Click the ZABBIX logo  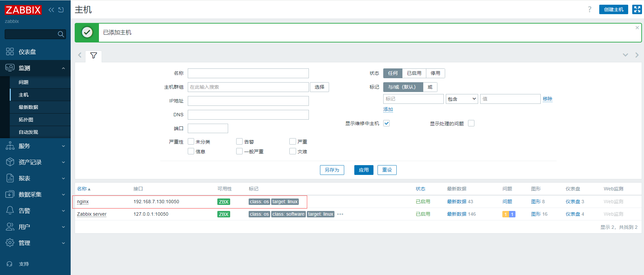pos(23,10)
